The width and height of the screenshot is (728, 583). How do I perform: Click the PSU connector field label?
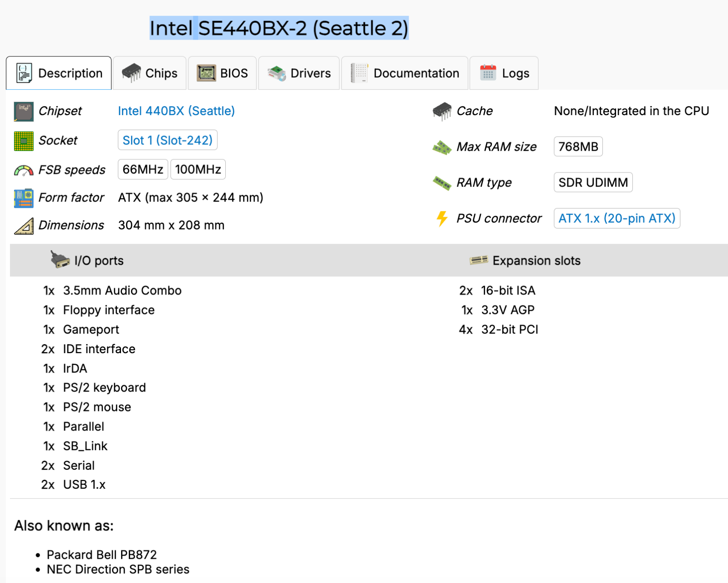tap(499, 218)
